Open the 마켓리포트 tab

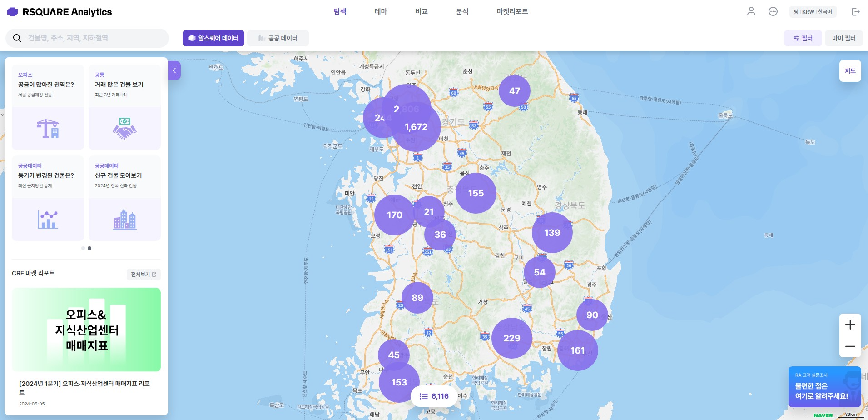512,11
